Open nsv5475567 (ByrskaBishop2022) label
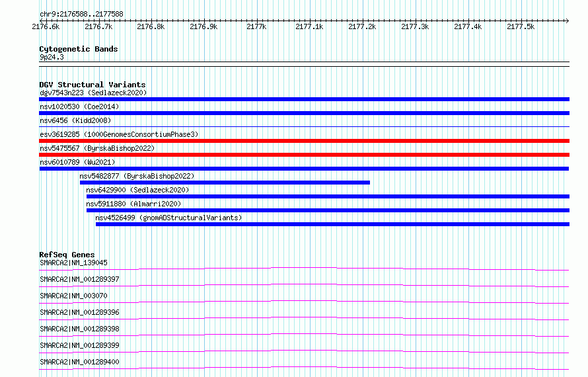588x377 pixels. coord(97,148)
